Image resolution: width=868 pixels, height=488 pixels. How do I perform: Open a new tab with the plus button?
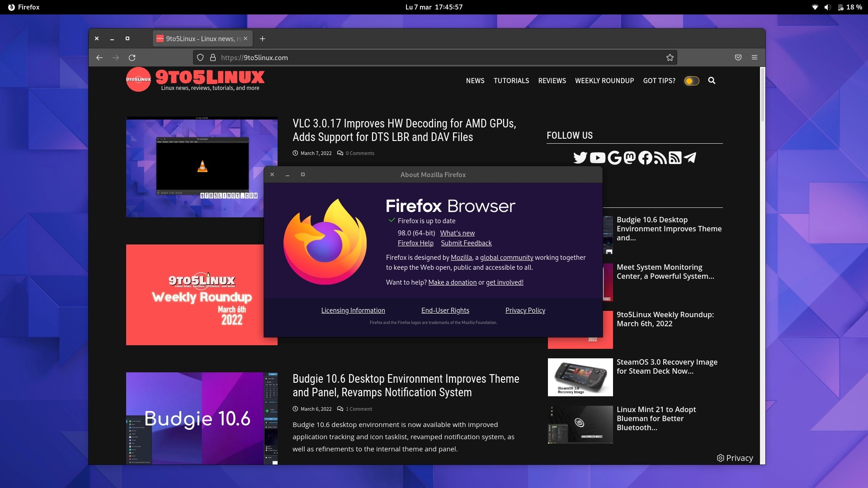pos(262,39)
